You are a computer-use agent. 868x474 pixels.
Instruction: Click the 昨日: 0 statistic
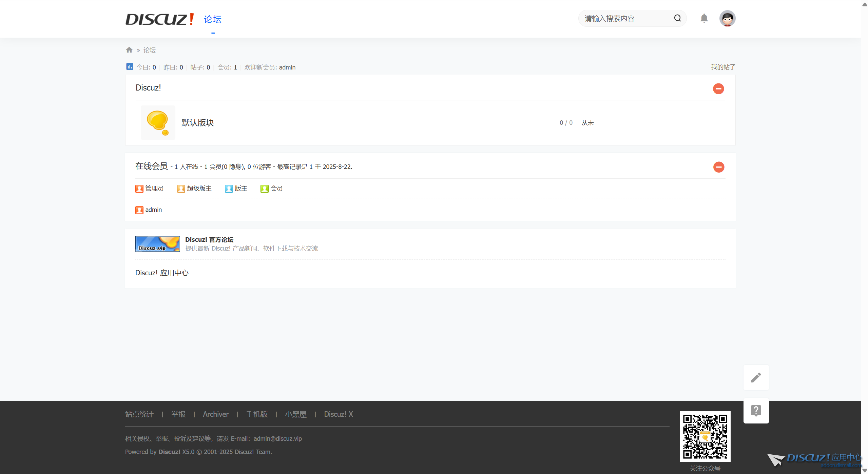point(173,67)
